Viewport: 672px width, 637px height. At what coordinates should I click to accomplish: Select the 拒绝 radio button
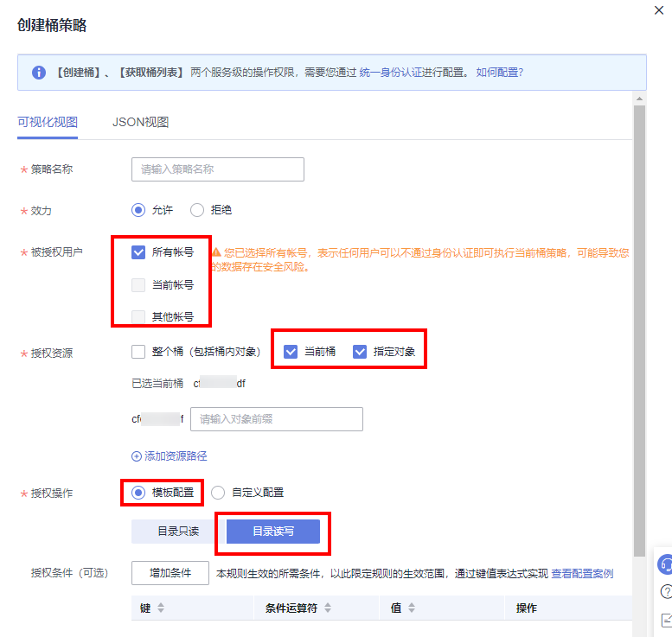197,210
